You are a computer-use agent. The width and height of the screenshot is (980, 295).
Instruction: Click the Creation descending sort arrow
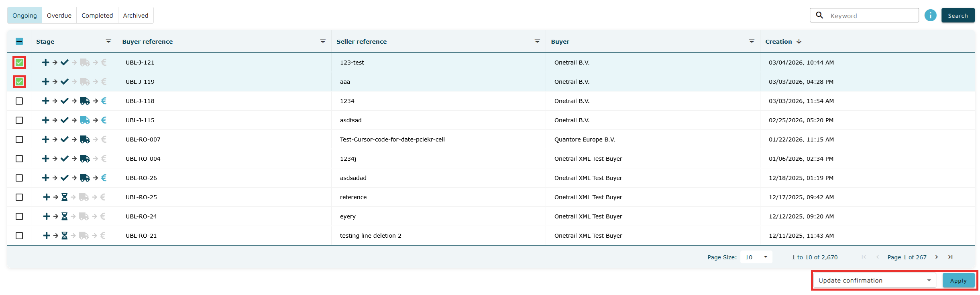click(x=799, y=41)
